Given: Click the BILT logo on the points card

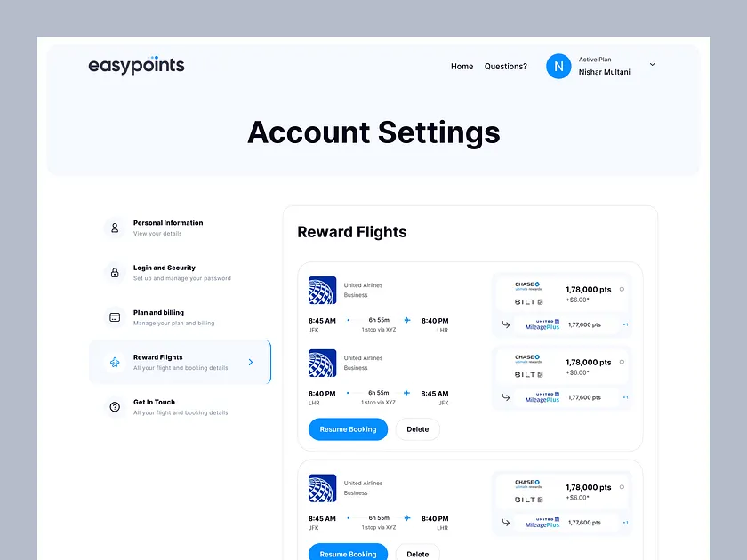Looking at the screenshot, I should click(528, 301).
